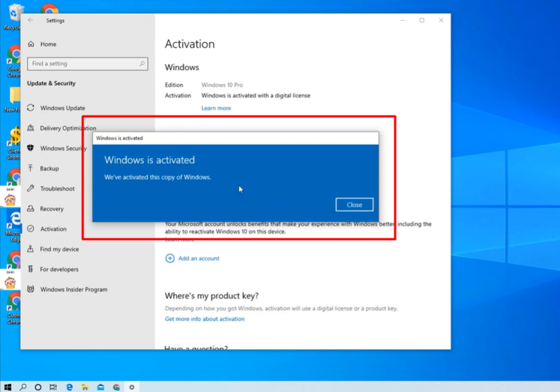The image size is (560, 392).
Task: Click the back arrow in Settings
Action: [x=31, y=20]
